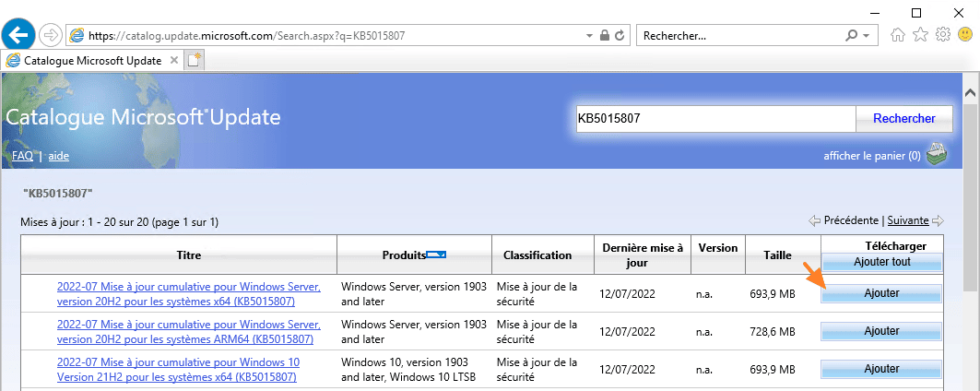Viewport: 980px width, 391px height.
Task: Click the browser Forward arrow button
Action: [x=50, y=36]
